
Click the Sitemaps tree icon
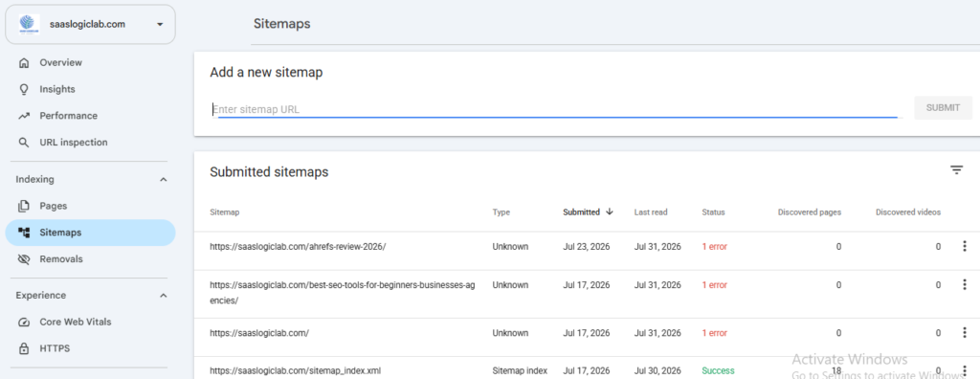pyautogui.click(x=24, y=233)
